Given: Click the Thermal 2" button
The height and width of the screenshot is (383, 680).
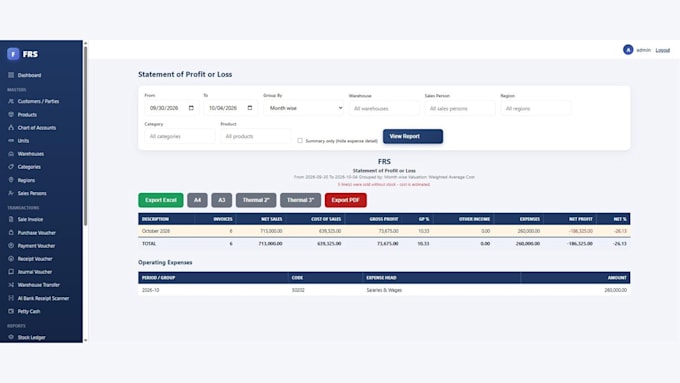Looking at the screenshot, I should [x=256, y=200].
